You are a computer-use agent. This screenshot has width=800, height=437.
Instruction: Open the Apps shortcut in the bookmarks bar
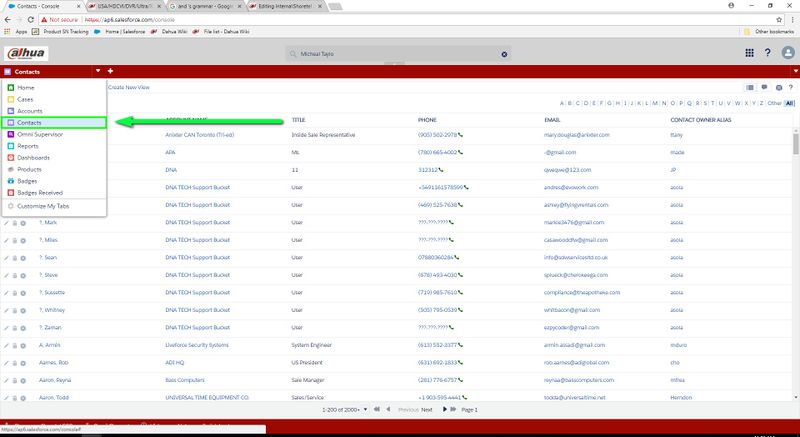15,32
